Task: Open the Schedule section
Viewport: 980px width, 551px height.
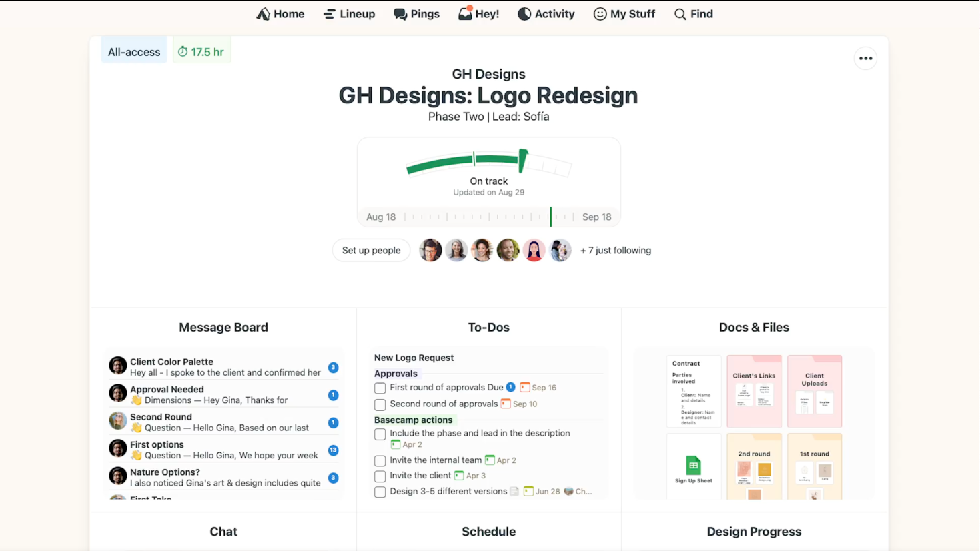Action: pyautogui.click(x=489, y=532)
